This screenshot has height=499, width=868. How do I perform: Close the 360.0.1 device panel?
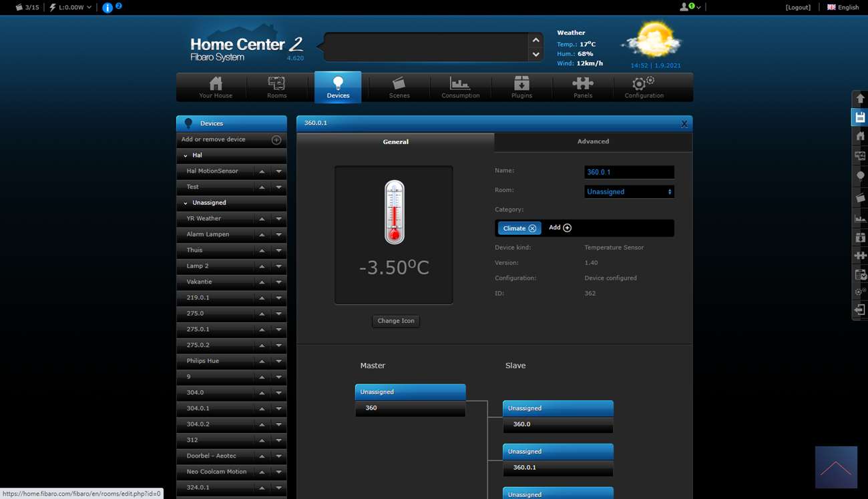pos(684,123)
